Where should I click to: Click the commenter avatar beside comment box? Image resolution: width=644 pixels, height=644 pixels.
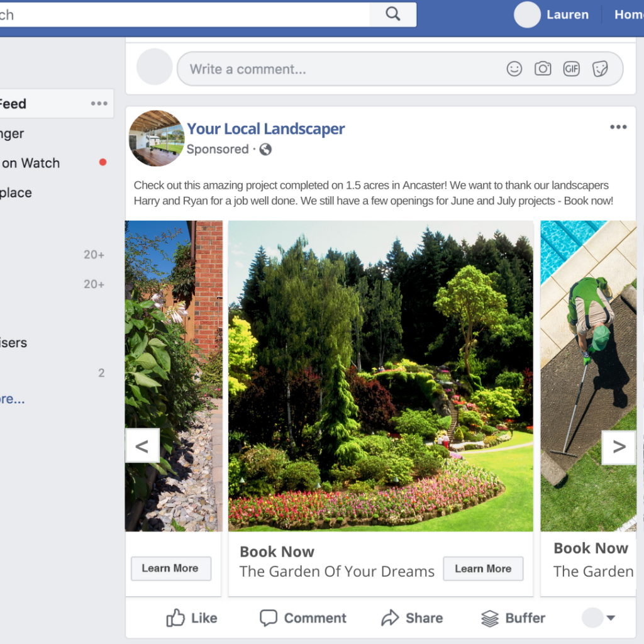pyautogui.click(x=155, y=67)
